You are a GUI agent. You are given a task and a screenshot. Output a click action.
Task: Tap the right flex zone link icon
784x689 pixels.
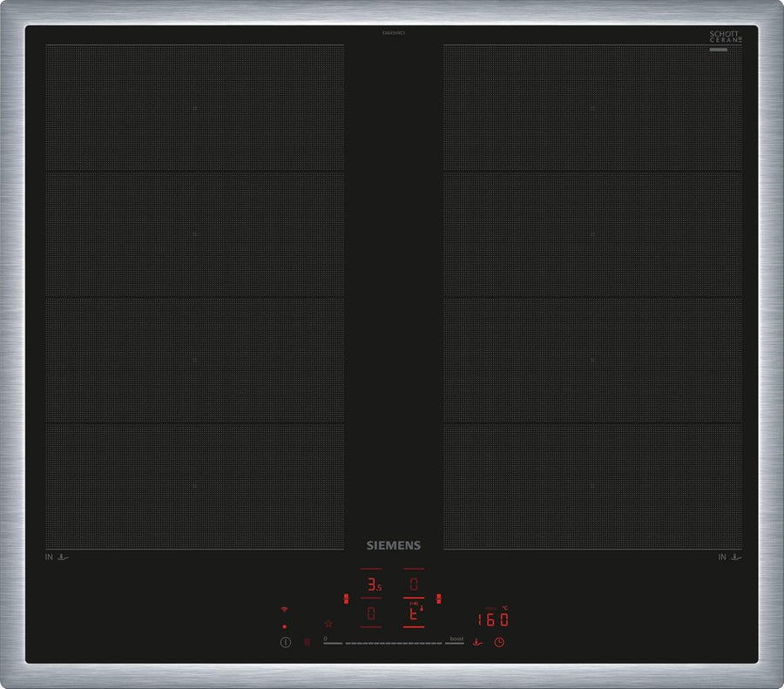point(439,598)
